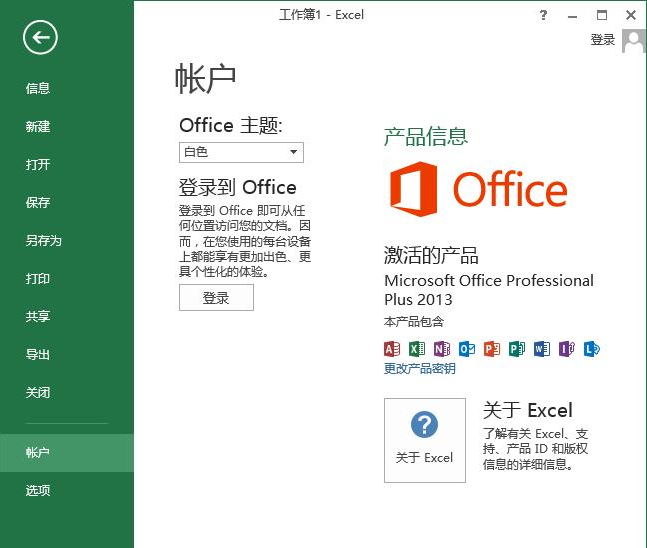This screenshot has height=548, width=647.
Task: Click the Access app icon
Action: (392, 349)
